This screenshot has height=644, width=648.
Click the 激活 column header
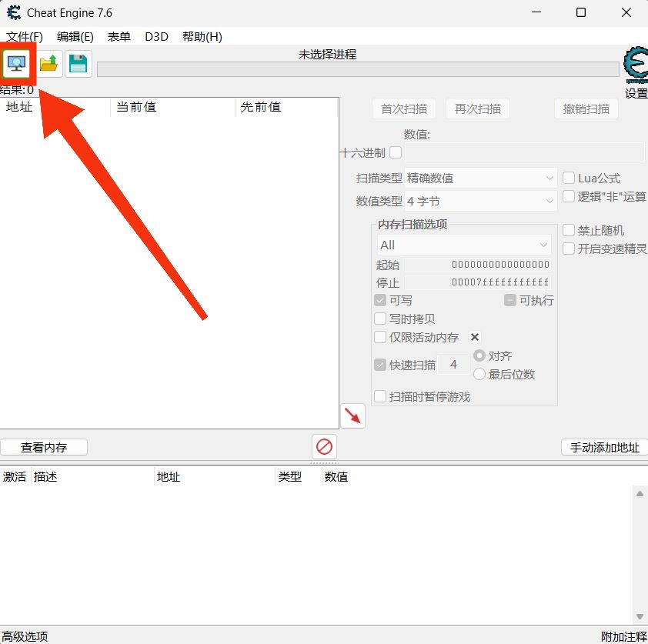(15, 477)
